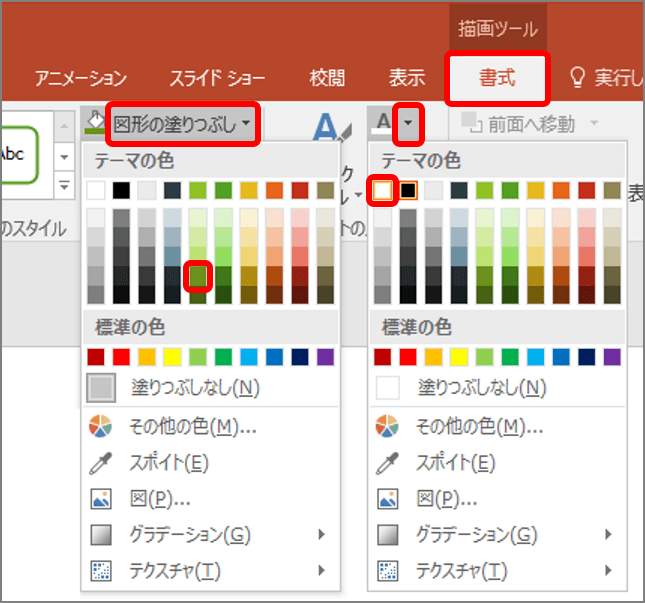645x603 pixels.
Task: Open the 前面へ移動 dropdown arrow
Action: click(594, 123)
